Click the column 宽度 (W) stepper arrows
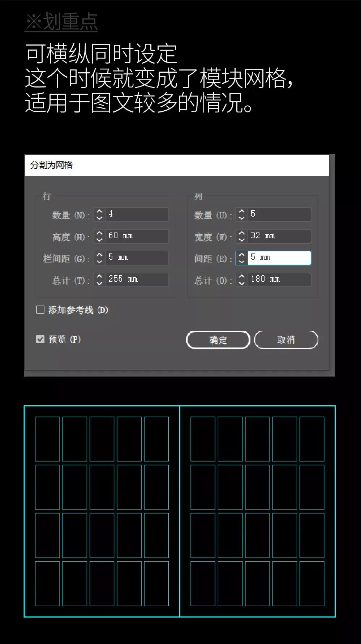 tap(242, 236)
